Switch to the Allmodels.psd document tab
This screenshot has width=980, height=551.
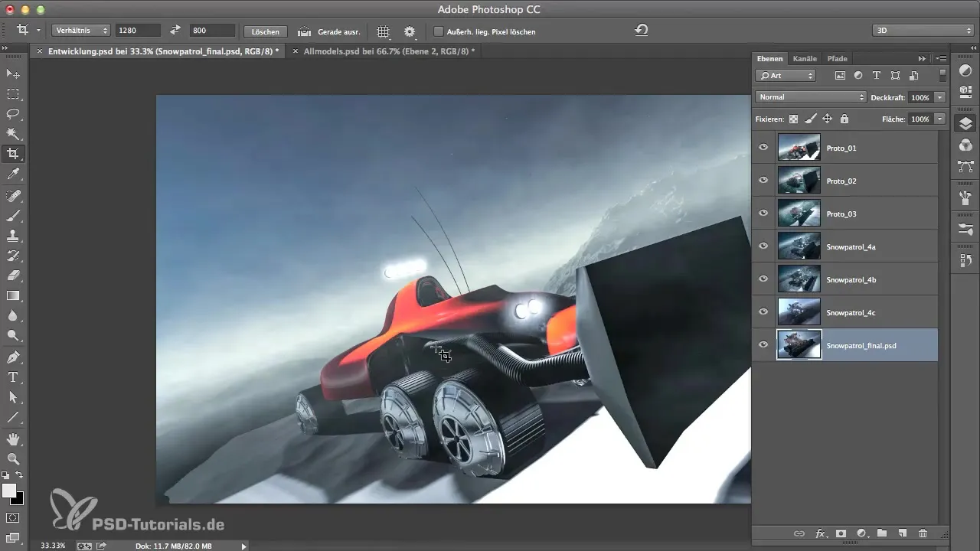[x=389, y=51]
